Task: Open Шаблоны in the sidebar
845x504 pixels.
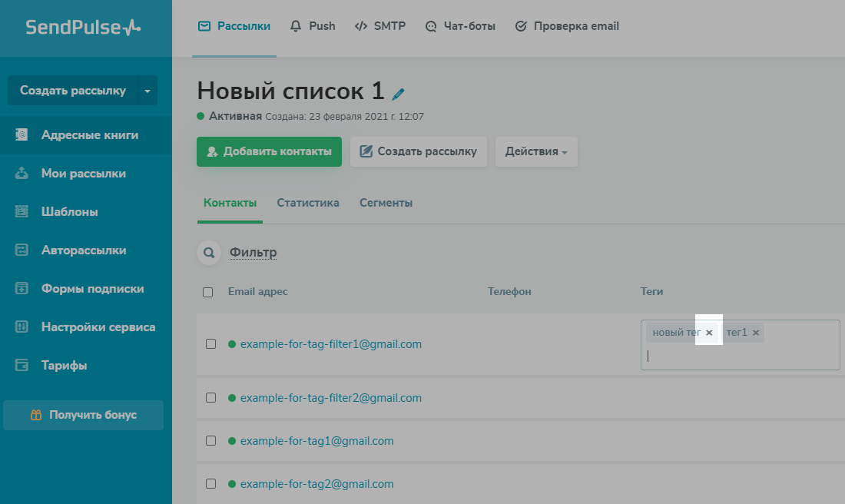Action: (x=69, y=212)
